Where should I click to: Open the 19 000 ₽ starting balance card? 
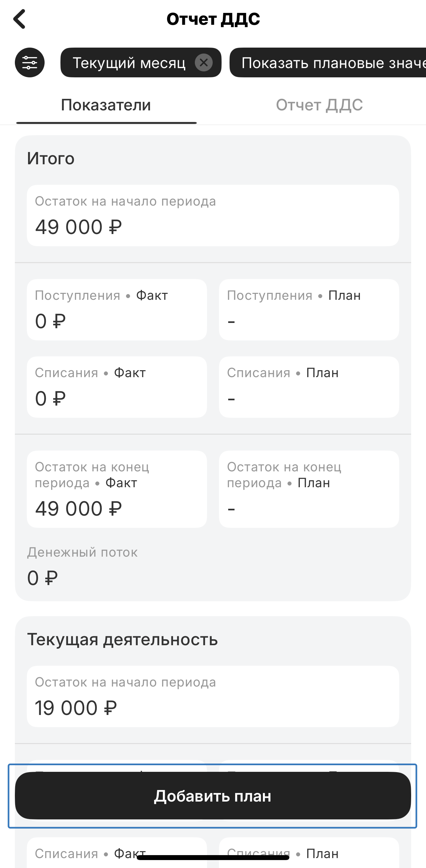pos(213,696)
